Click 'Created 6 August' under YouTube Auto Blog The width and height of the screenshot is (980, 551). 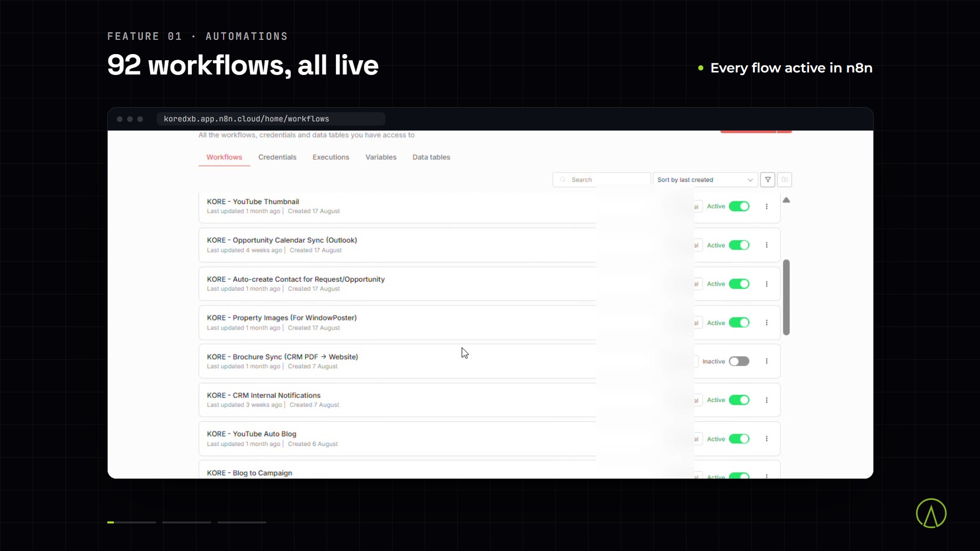(x=312, y=444)
